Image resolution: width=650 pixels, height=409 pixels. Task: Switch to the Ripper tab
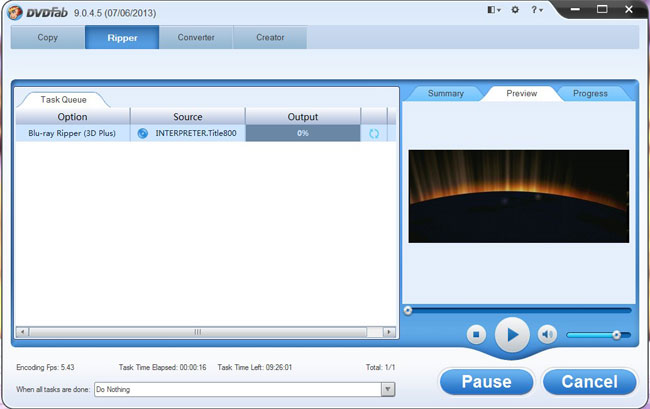(122, 37)
